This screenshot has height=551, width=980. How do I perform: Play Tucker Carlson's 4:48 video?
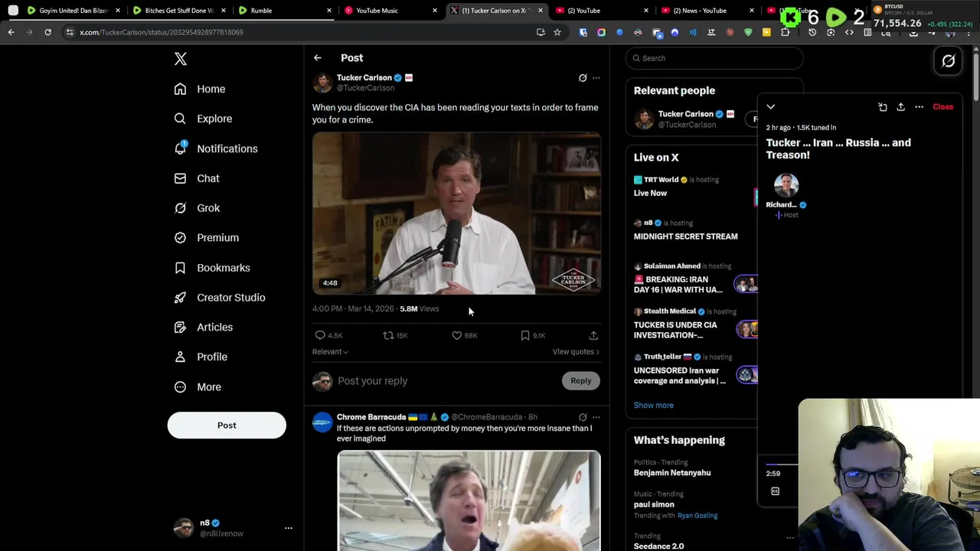pos(456,214)
